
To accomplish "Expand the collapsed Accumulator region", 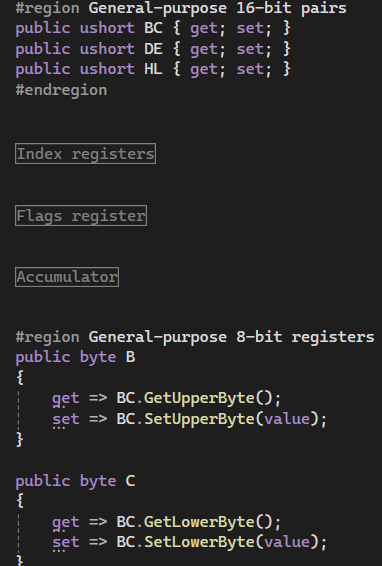I will (67, 277).
